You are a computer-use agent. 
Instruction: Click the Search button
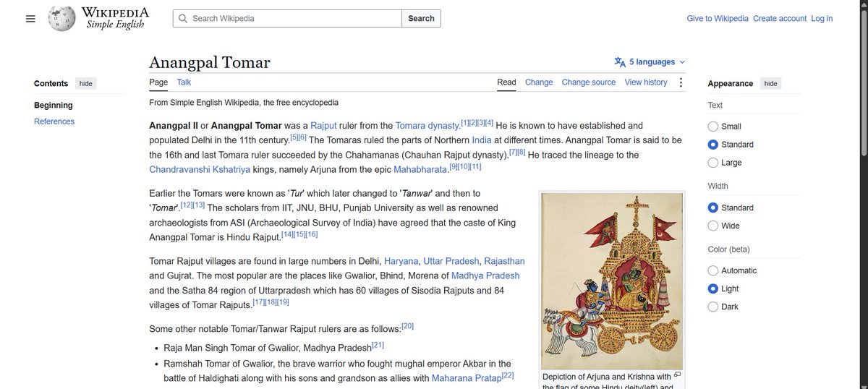(421, 19)
